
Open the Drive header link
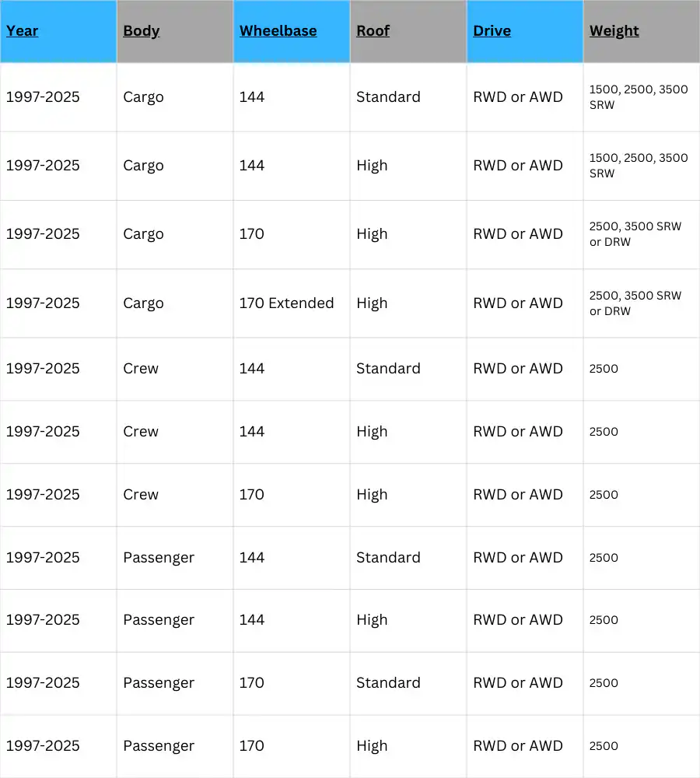click(492, 31)
